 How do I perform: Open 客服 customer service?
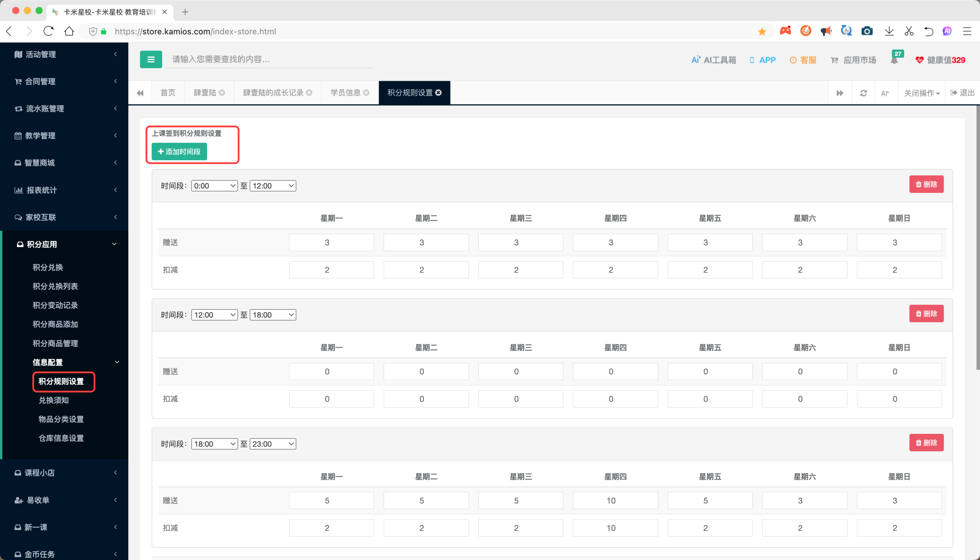(802, 60)
